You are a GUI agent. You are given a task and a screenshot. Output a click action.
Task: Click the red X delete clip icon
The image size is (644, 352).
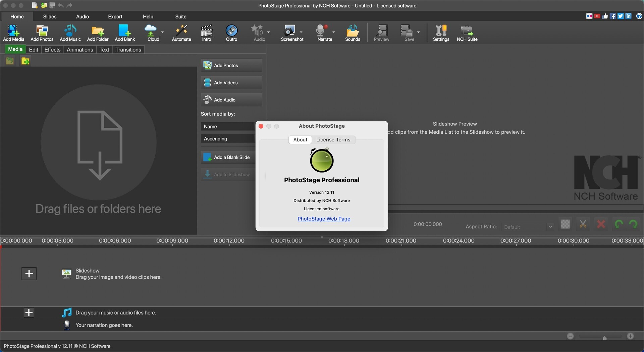601,224
